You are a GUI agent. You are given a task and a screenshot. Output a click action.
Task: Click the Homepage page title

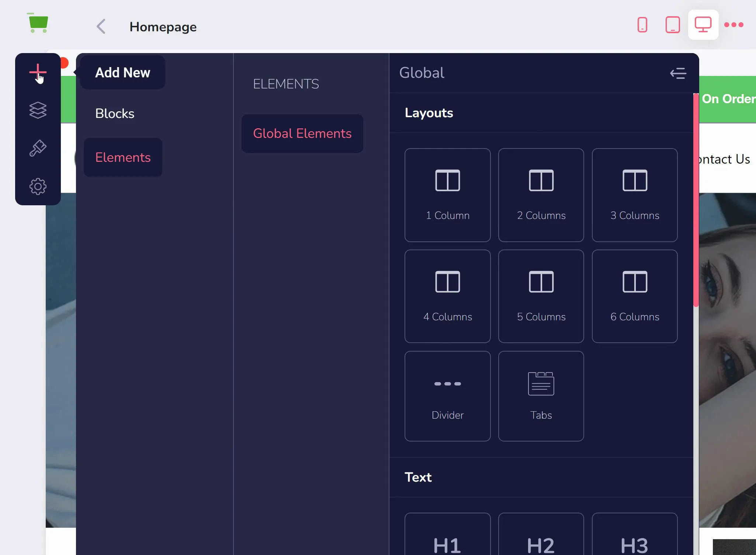[163, 27]
